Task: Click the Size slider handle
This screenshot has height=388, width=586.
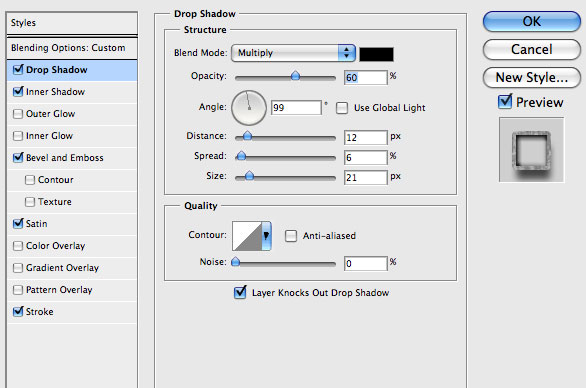Action: tap(249, 175)
